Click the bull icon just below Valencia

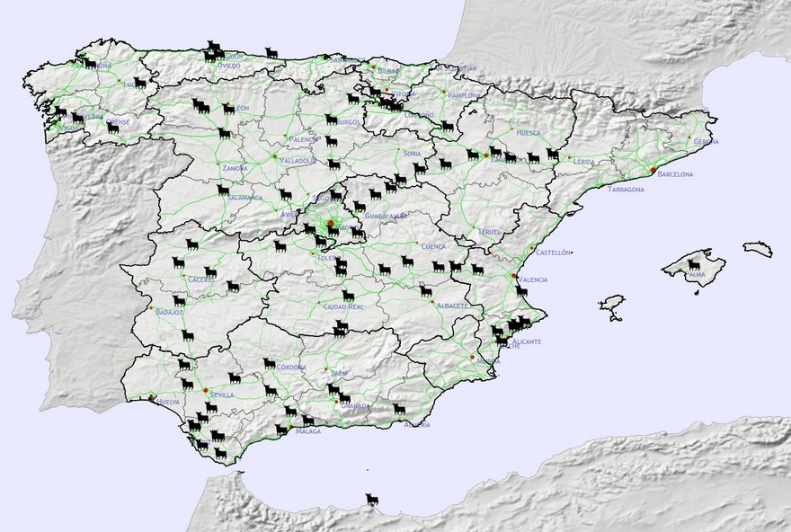521,291
